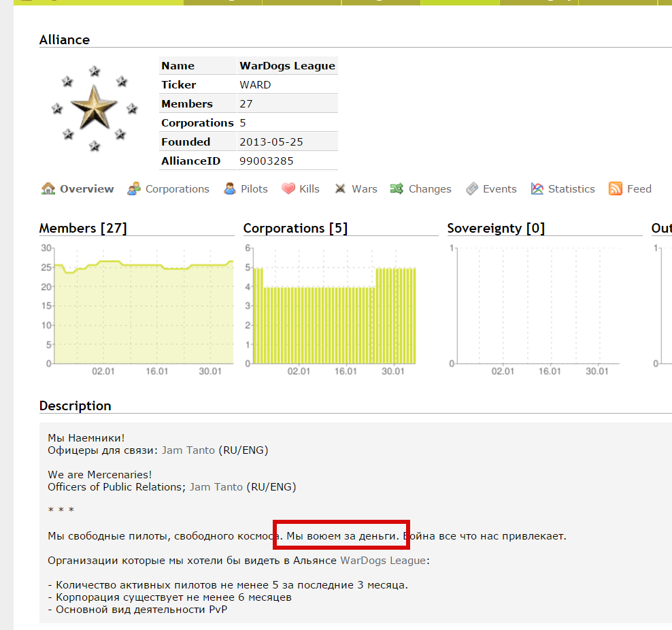Screen dimensions: 672x630
Task: Click the Wars crossed swords icon
Action: coord(340,188)
